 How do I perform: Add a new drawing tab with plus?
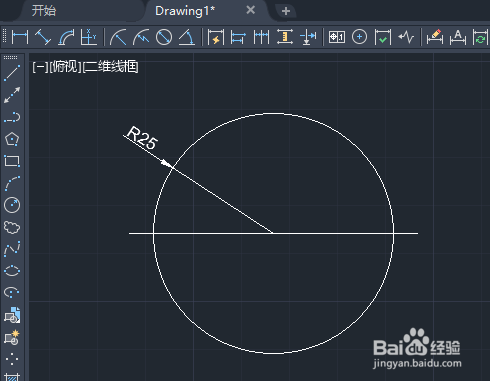286,11
